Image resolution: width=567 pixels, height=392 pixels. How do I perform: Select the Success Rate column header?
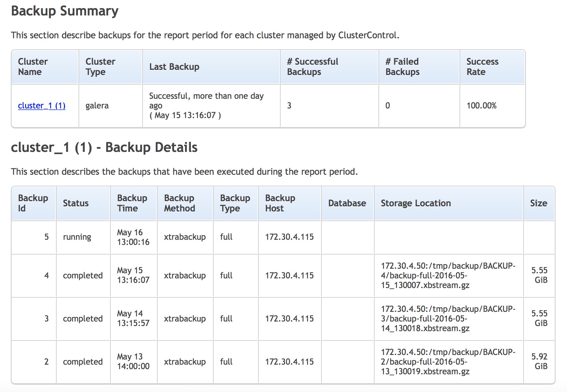click(492, 67)
